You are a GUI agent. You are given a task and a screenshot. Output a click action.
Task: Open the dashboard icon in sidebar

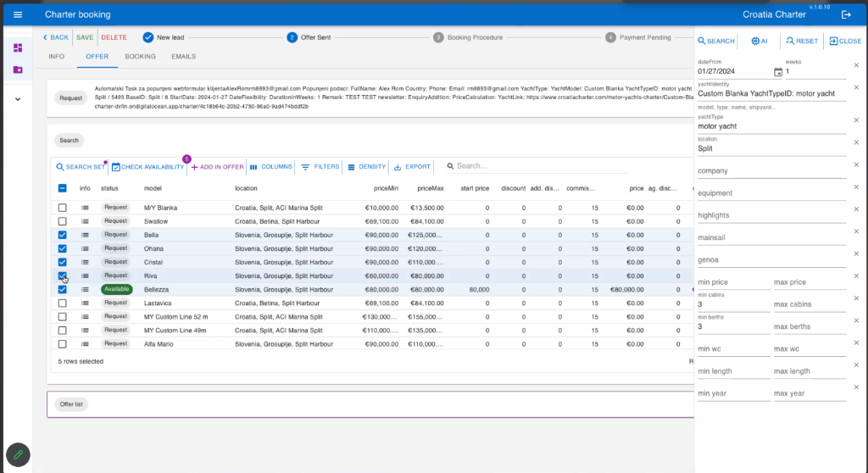coord(18,47)
